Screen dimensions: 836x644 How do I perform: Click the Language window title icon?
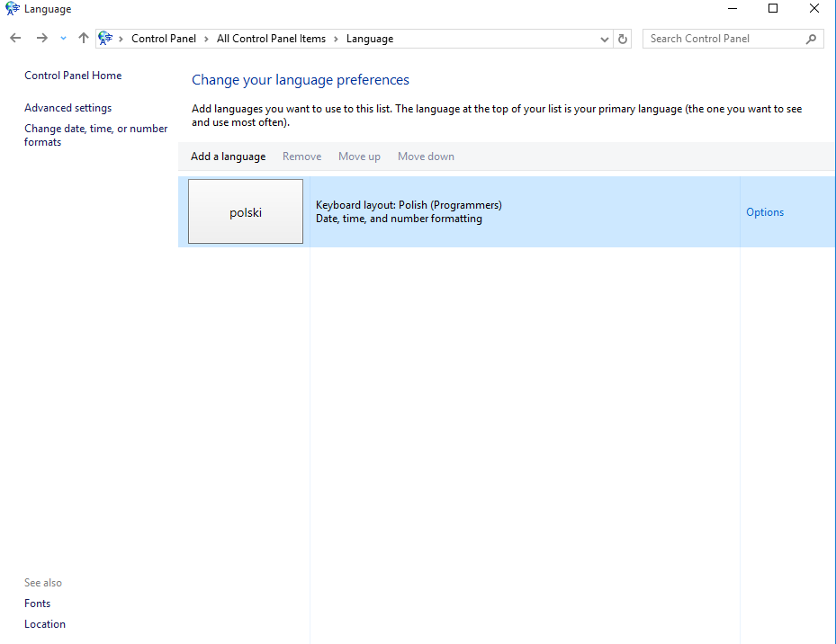[13, 8]
